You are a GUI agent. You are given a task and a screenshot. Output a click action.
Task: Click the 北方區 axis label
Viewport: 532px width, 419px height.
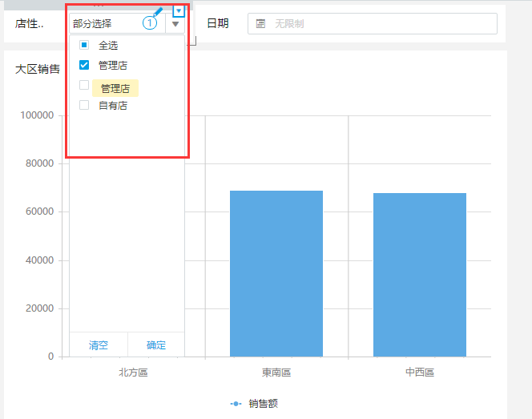point(133,373)
